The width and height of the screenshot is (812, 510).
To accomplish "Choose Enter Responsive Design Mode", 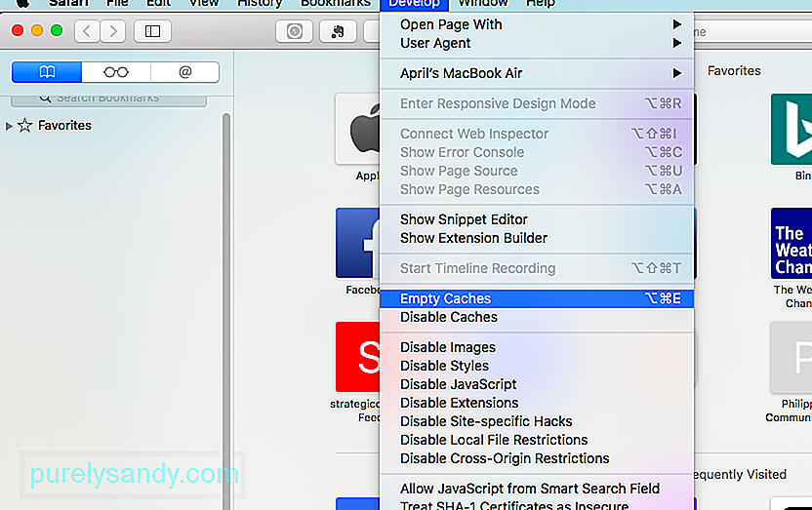I will tap(537, 103).
